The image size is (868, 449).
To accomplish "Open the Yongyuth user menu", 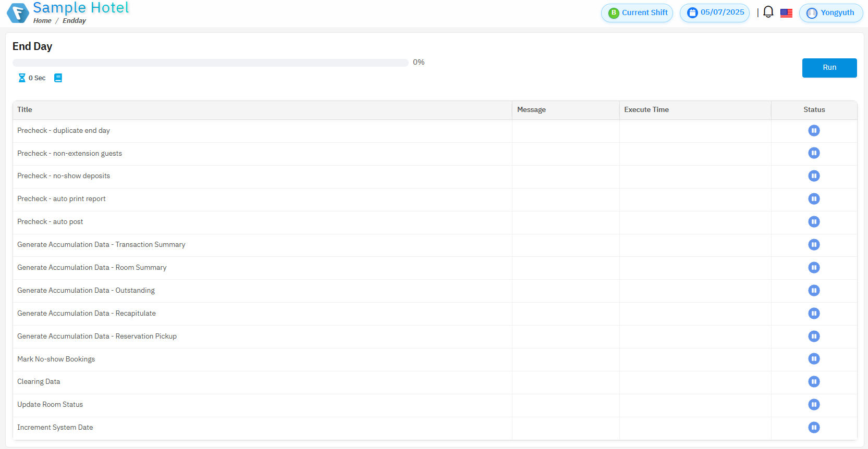I will 830,13.
